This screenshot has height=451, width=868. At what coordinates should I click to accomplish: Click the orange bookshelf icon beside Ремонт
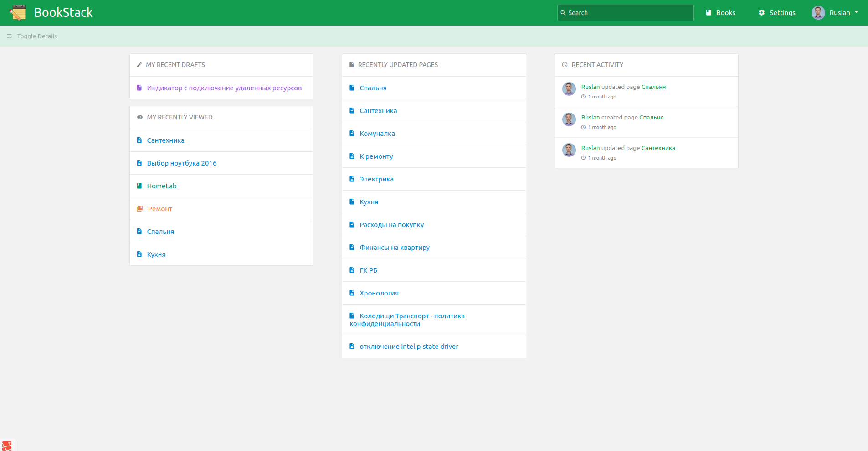(139, 209)
